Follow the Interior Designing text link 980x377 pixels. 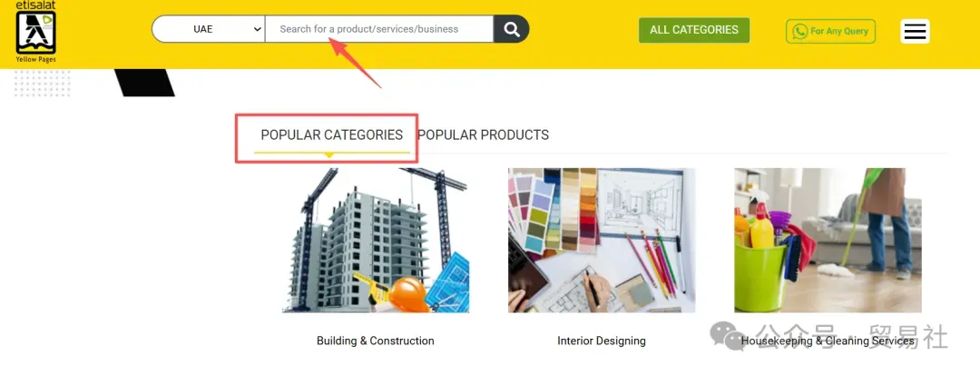pos(602,341)
